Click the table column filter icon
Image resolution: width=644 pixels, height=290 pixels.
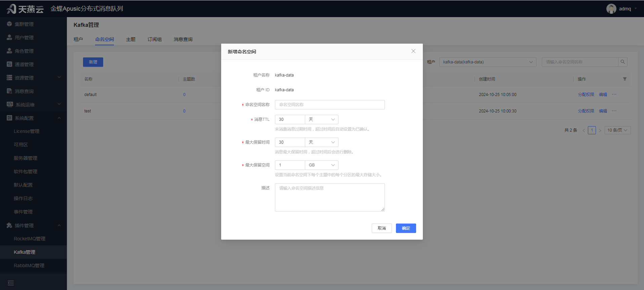pyautogui.click(x=625, y=79)
